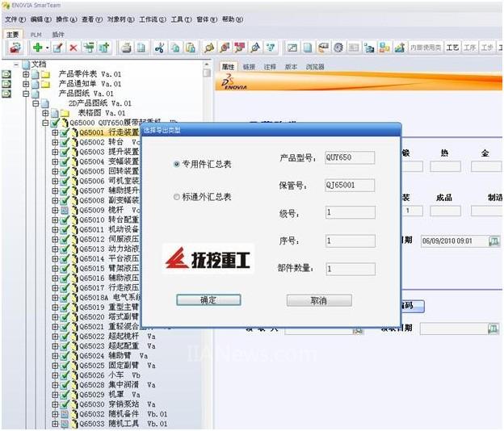The image size is (504, 431).
Task: Collapse the 产品图纸 Va.01 tree node
Action: 26,94
